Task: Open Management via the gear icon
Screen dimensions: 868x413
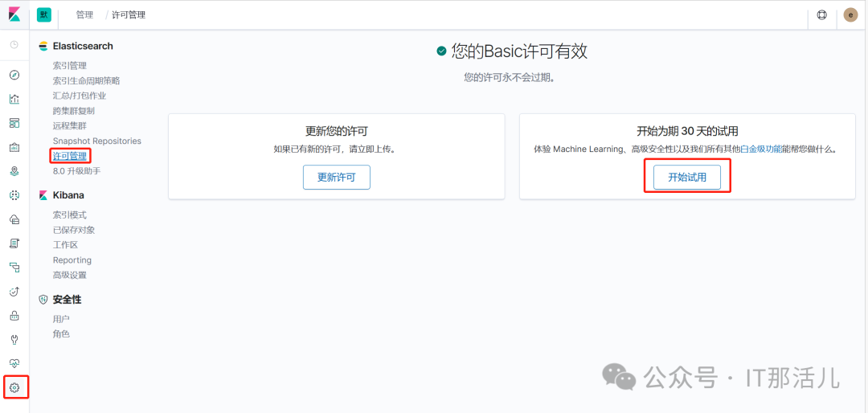Action: coord(15,387)
